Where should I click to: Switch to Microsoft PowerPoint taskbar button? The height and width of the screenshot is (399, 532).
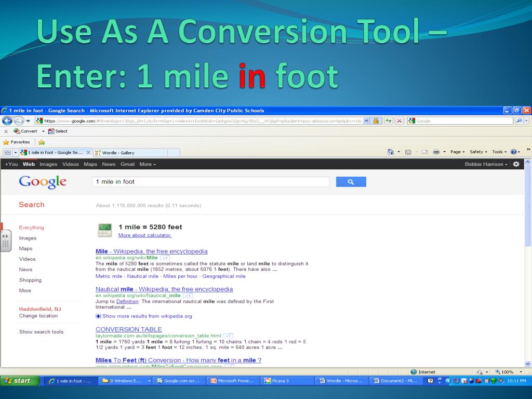[x=234, y=381]
